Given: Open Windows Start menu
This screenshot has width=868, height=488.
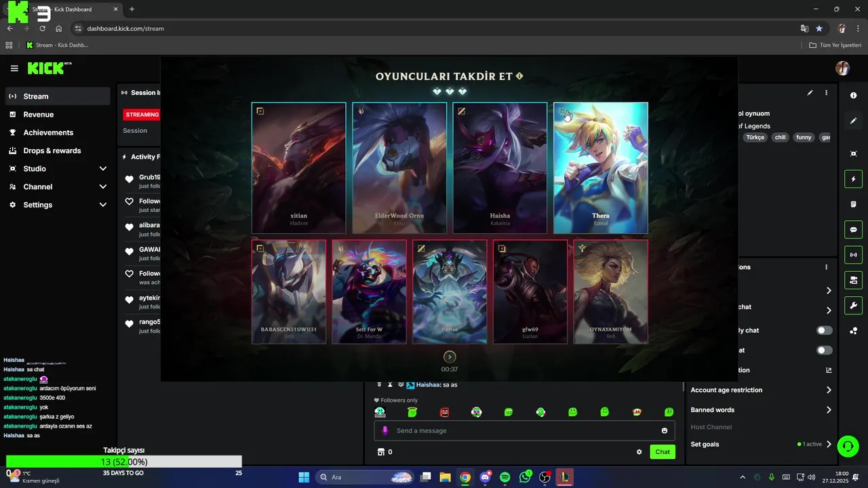Looking at the screenshot, I should pos(304,477).
